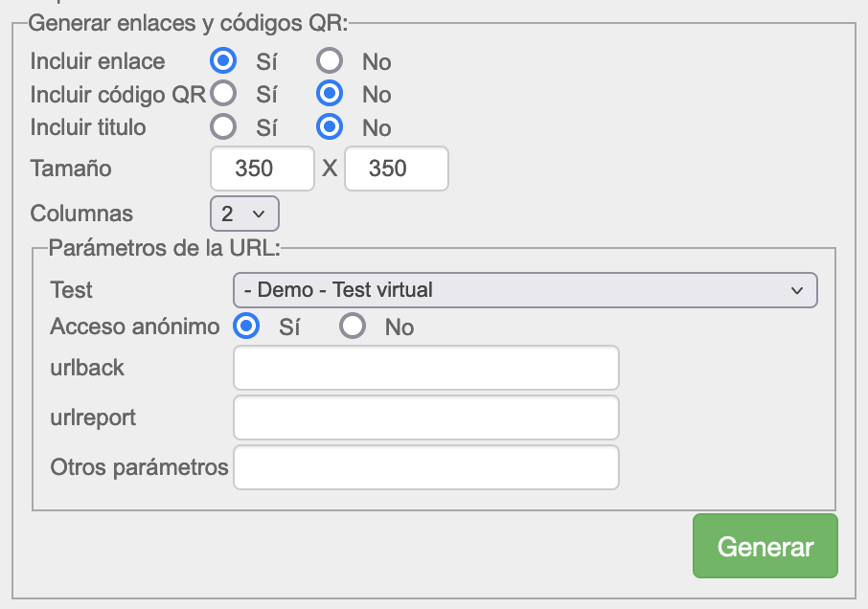Image resolution: width=868 pixels, height=609 pixels.
Task: Click the 'Parámetros de la URL' legend
Action: point(164,248)
